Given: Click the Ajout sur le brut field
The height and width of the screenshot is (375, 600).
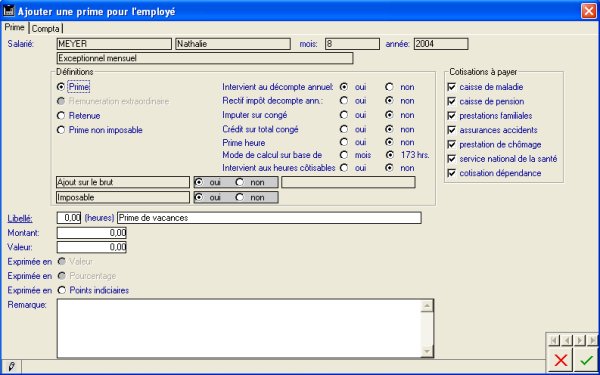Looking at the screenshot, I should point(123,182).
